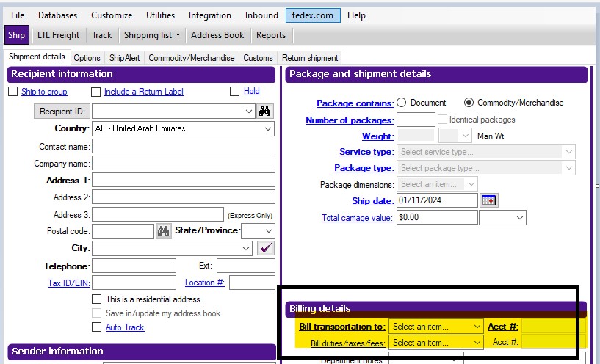The width and height of the screenshot is (600, 364).
Task: Click the Service type link label
Action: (x=366, y=152)
